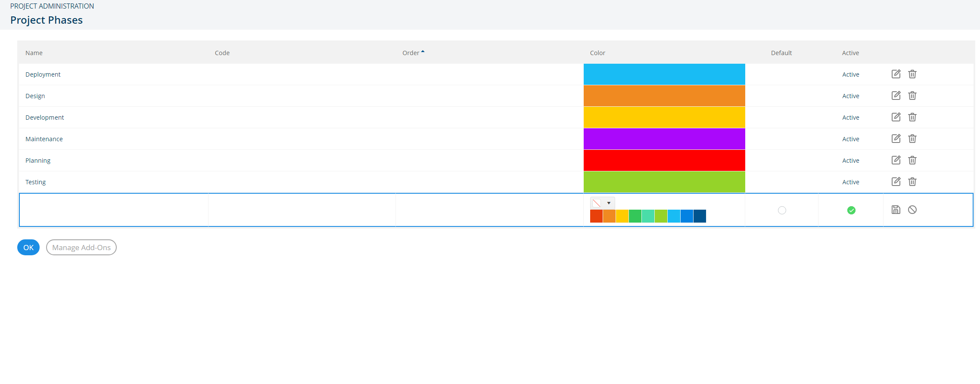This screenshot has width=980, height=384.
Task: Cancel the new phase row
Action: coord(912,210)
